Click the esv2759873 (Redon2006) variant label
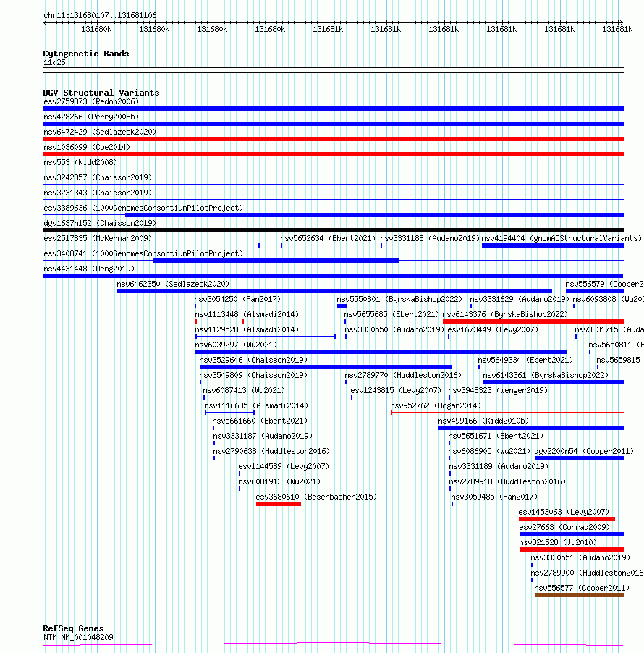The width and height of the screenshot is (644, 653). click(91, 101)
